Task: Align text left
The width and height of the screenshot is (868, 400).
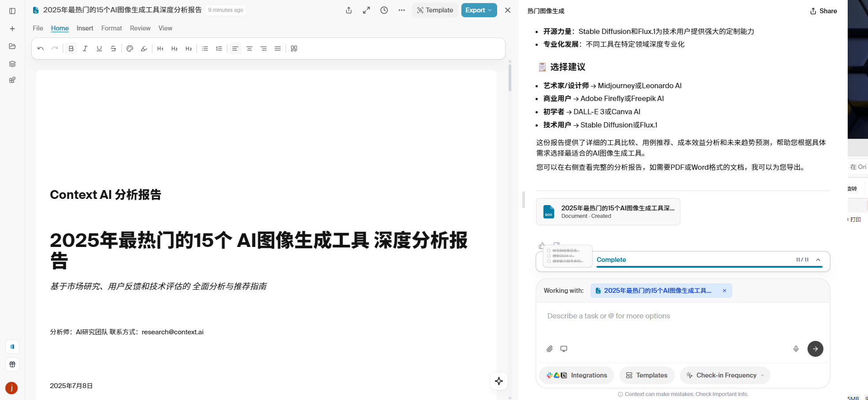Action: pos(235,49)
